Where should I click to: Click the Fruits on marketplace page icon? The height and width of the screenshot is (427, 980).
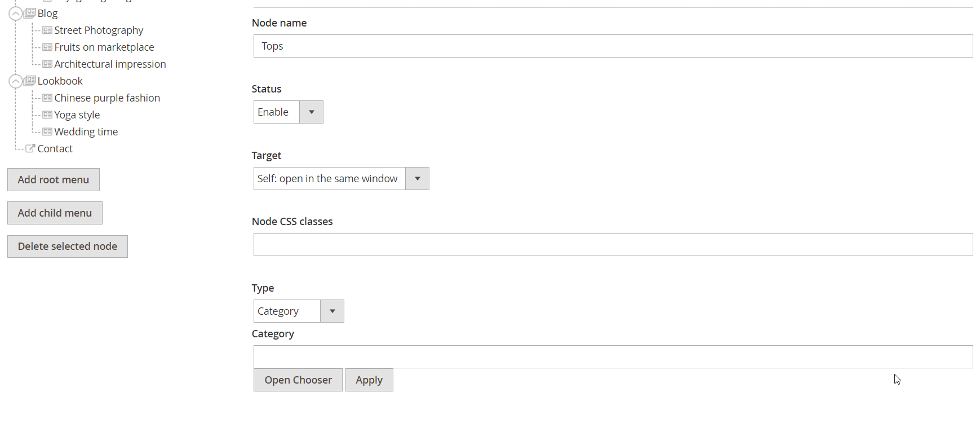(47, 47)
